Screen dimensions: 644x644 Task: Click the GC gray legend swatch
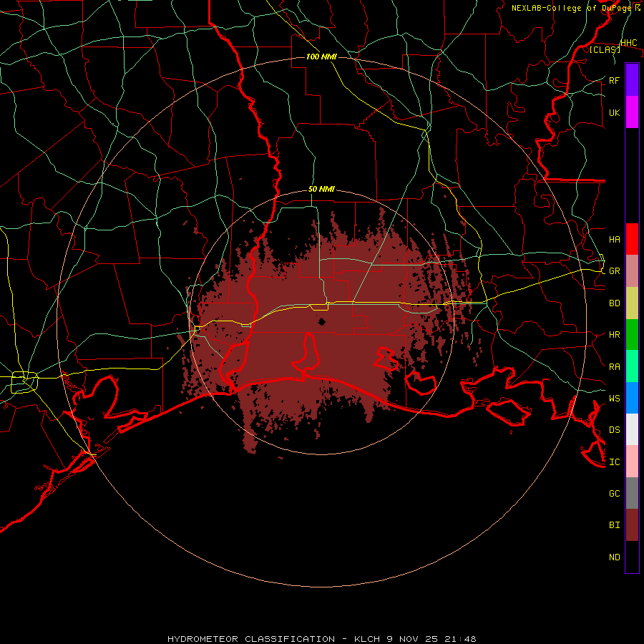632,493
